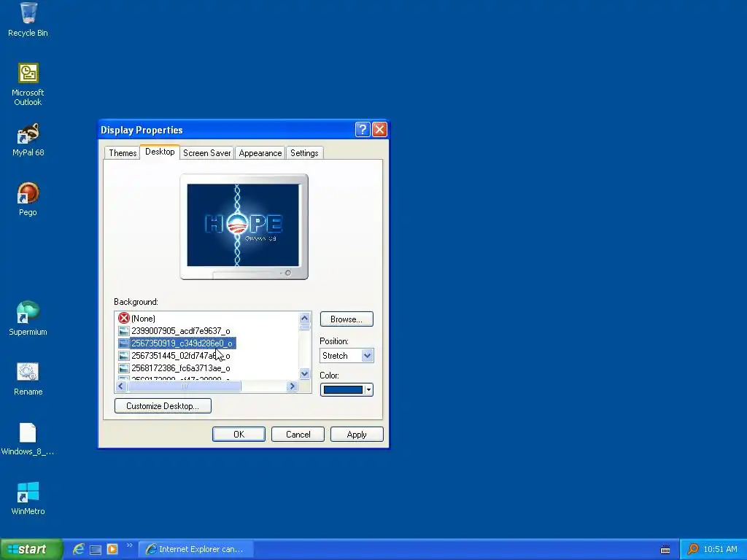The image size is (747, 560).
Task: Select background 2567351445_02fd747a
Action: click(181, 356)
